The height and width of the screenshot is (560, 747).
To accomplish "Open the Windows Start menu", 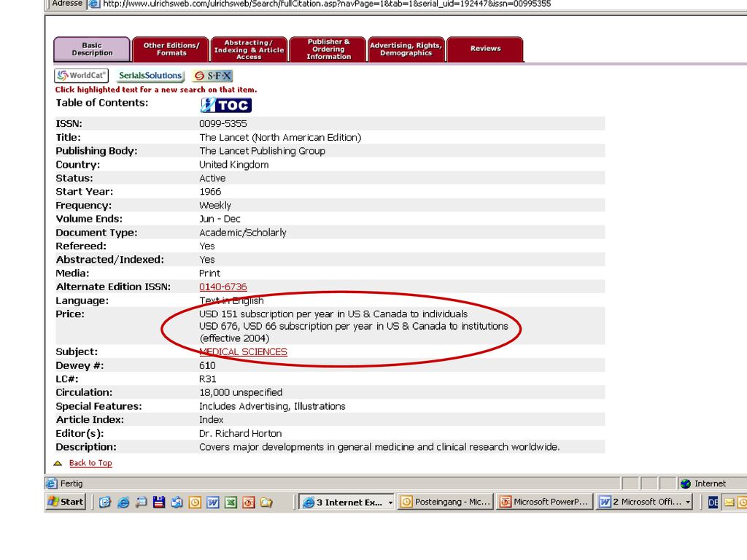I will click(x=66, y=502).
